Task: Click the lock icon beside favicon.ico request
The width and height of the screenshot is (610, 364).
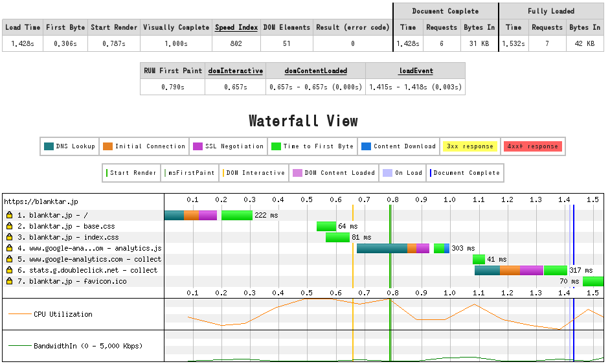Action: pyautogui.click(x=10, y=281)
